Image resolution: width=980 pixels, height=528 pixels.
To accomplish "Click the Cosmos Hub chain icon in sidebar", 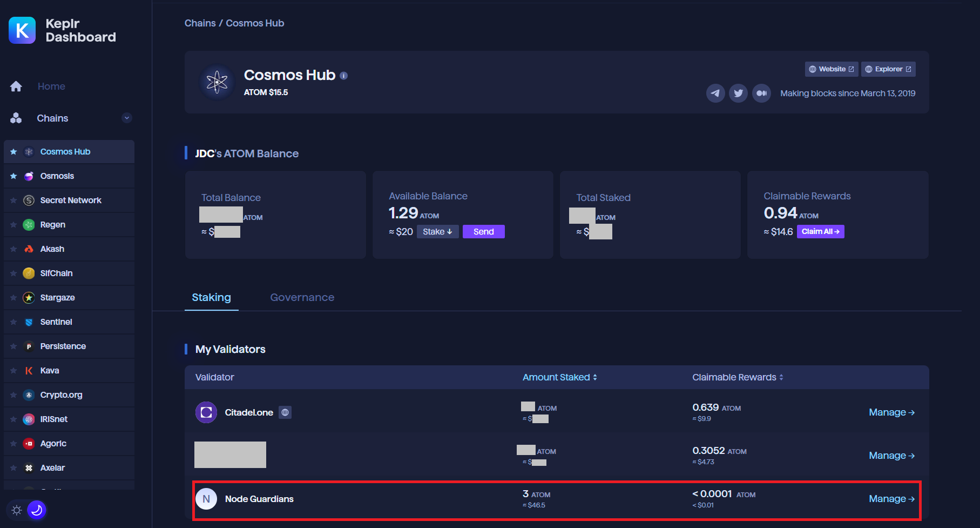I will pos(29,152).
